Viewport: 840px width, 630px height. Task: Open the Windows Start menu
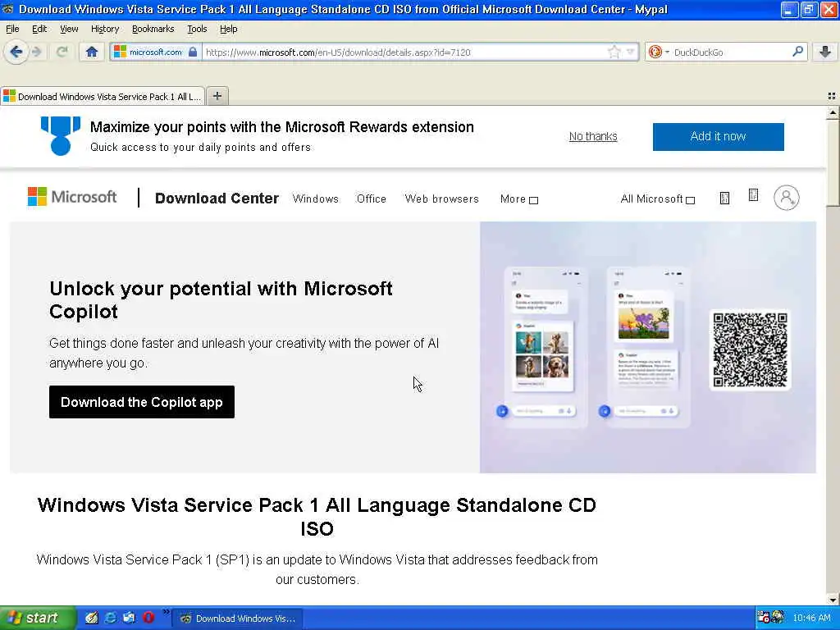click(36, 618)
